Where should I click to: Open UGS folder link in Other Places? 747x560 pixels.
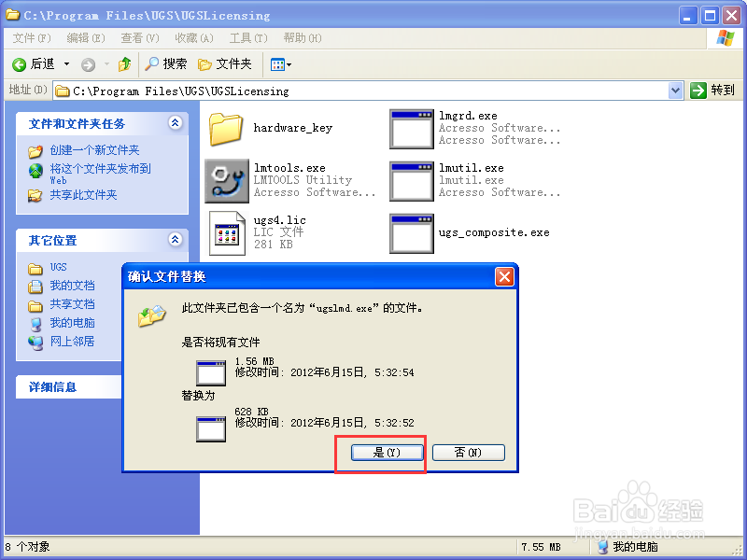click(x=59, y=267)
